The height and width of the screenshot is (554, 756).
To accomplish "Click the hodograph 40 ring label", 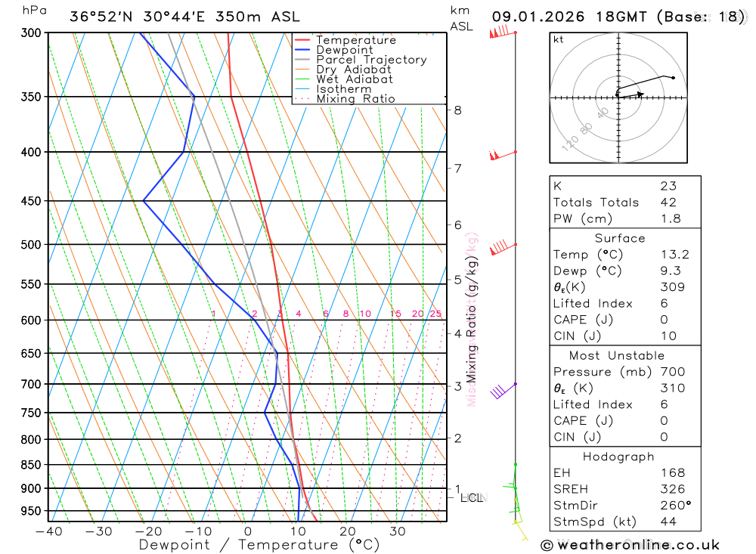I will pos(603,113).
